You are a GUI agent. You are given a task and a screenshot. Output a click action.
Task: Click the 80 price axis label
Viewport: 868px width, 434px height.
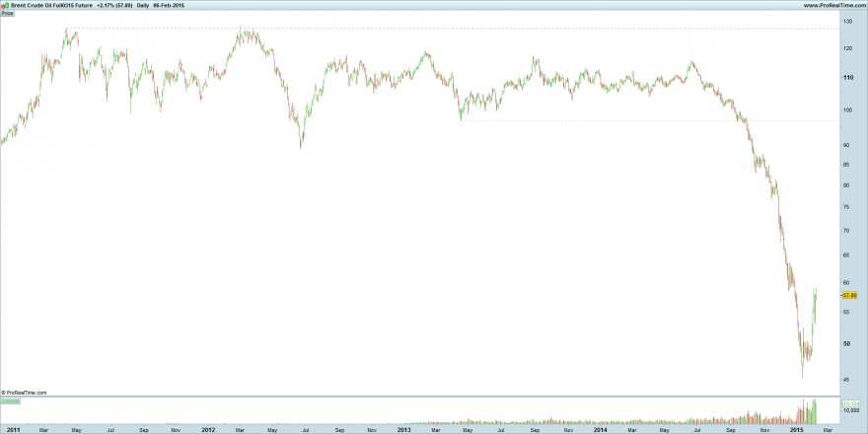coord(846,184)
